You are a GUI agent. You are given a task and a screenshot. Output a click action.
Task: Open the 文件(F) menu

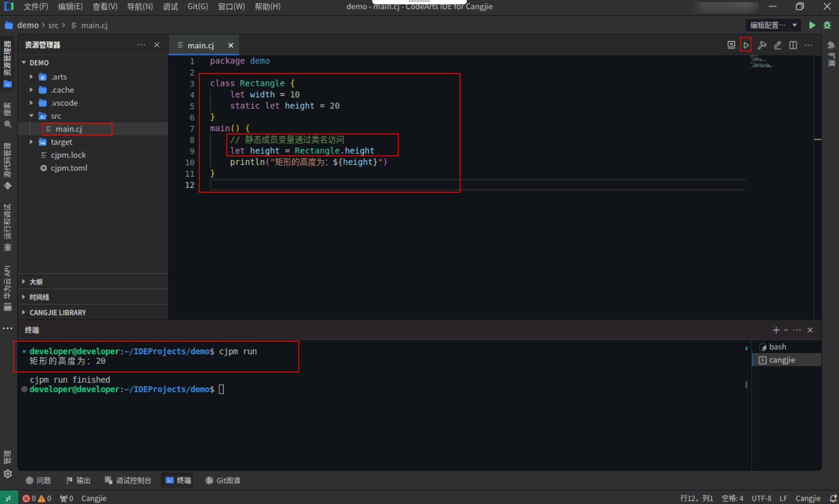tap(36, 7)
